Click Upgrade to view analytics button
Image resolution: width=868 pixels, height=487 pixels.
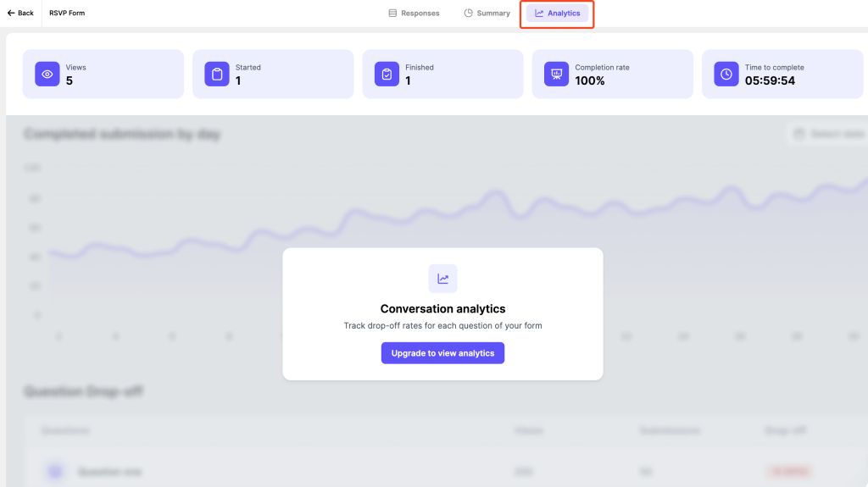click(x=442, y=353)
